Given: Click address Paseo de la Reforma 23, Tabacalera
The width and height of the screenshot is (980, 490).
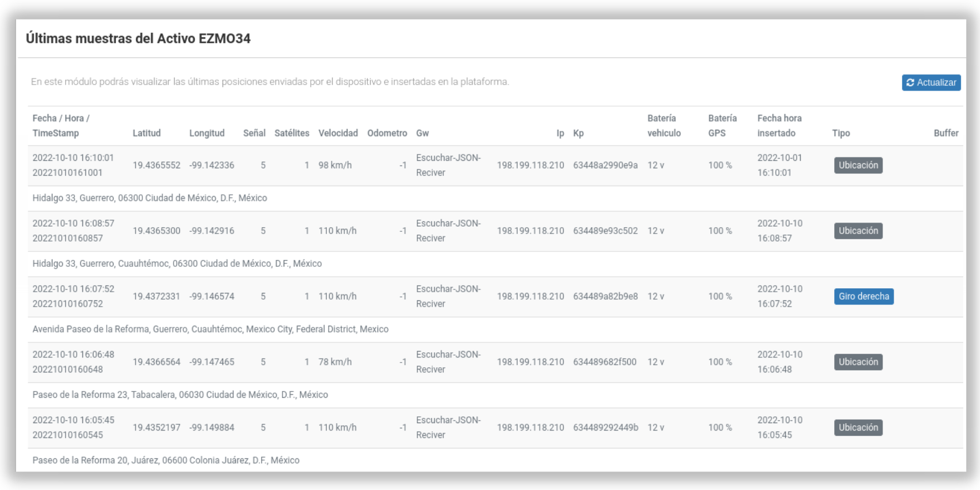Looking at the screenshot, I should (180, 395).
